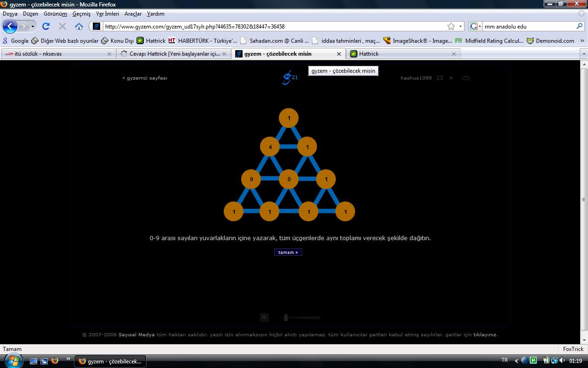Open the list all tabs dropdown

point(584,54)
